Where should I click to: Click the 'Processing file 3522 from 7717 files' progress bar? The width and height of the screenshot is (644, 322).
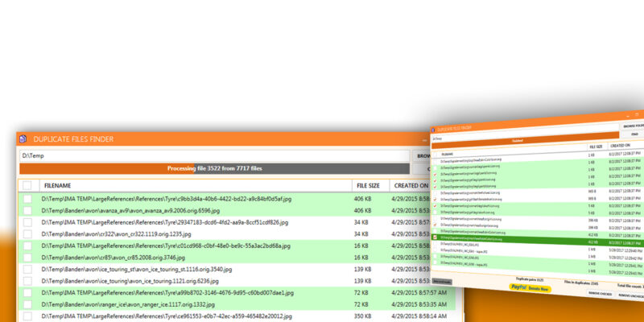pos(214,169)
